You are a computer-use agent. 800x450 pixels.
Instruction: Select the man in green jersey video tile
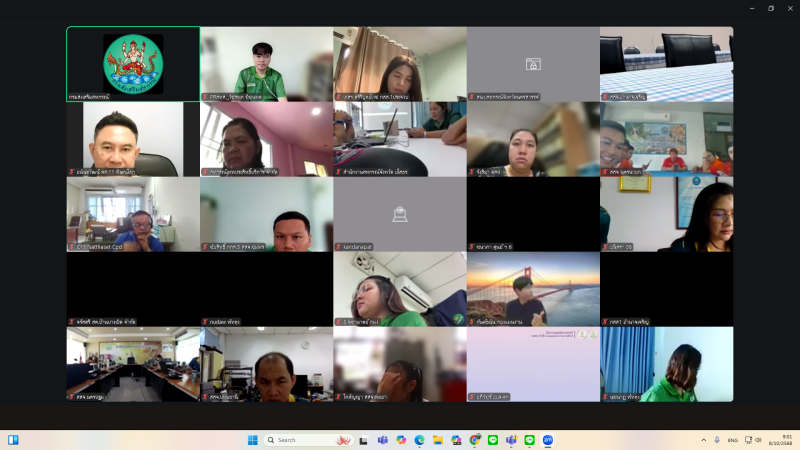pyautogui.click(x=266, y=64)
